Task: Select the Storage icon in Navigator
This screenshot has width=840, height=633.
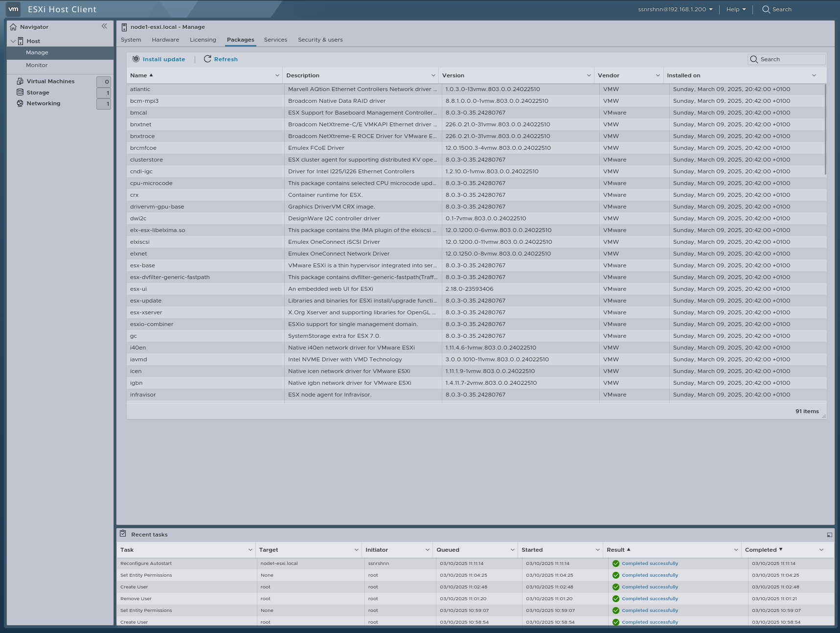Action: pos(20,92)
